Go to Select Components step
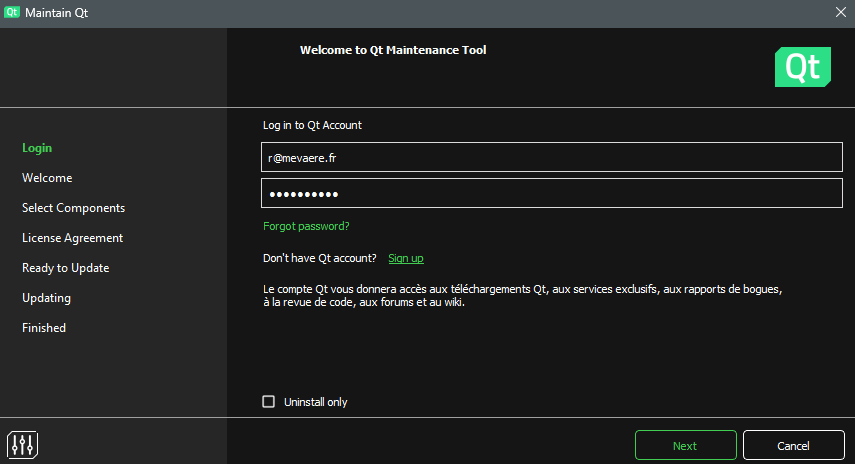 [73, 208]
